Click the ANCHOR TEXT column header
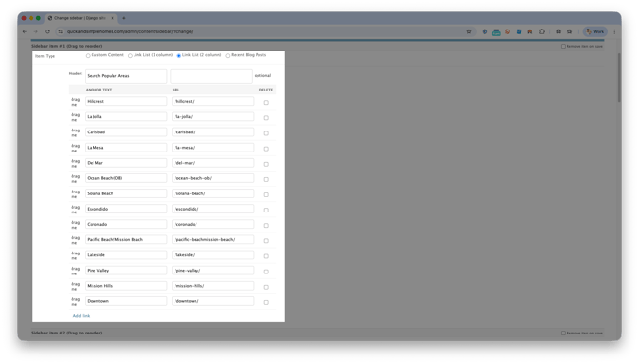The image size is (639, 364). click(x=98, y=90)
